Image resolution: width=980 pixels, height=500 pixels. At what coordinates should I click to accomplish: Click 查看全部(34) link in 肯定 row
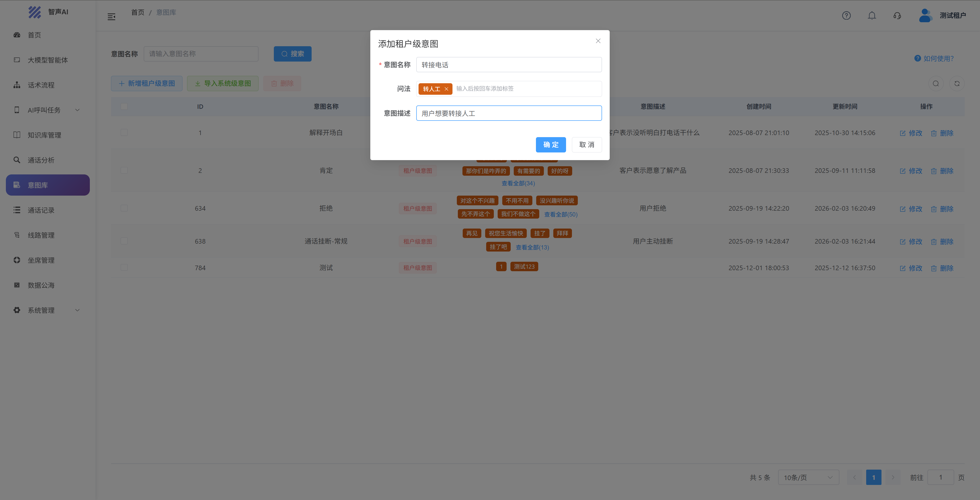pos(518,184)
